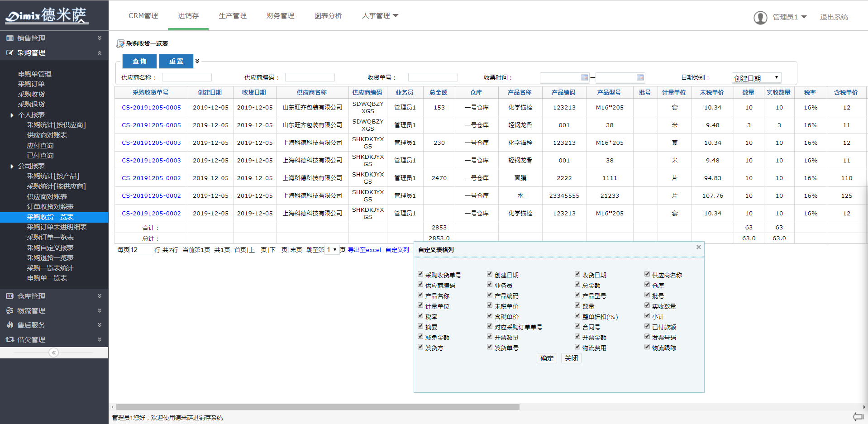The image size is (868, 424).
Task: Switch to the 图表分析 tab
Action: click(328, 16)
